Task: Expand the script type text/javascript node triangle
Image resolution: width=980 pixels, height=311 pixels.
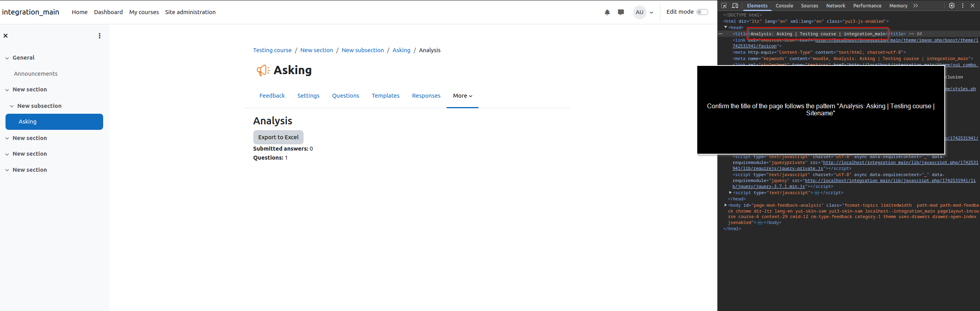Action: [730, 193]
